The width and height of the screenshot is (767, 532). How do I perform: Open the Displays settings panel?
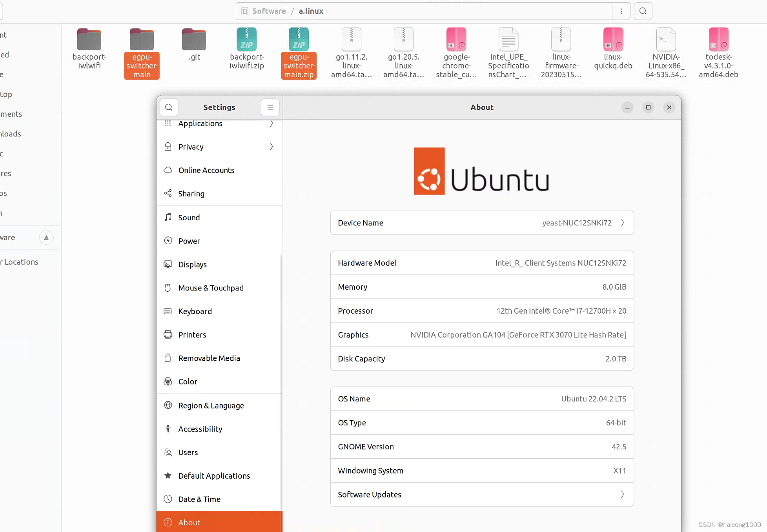pos(192,265)
